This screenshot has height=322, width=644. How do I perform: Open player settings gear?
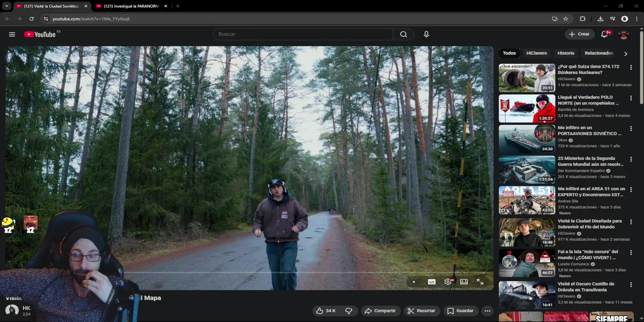click(x=448, y=282)
